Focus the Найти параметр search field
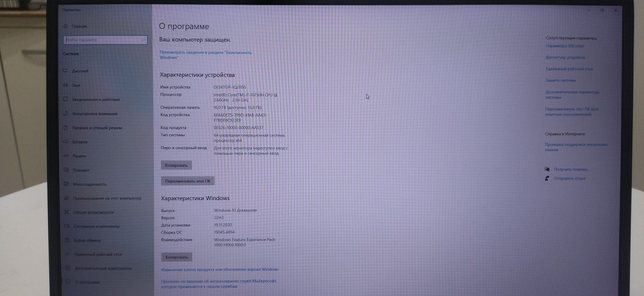This screenshot has width=644, height=296. 105,40
